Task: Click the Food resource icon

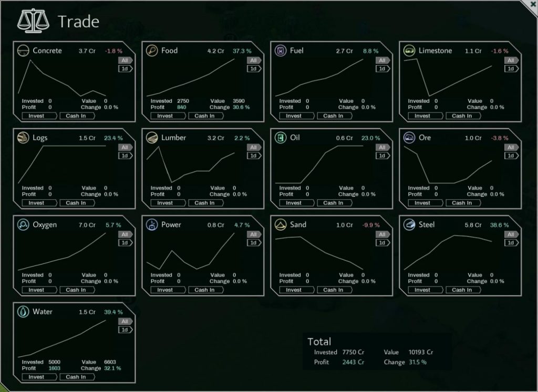Action: pyautogui.click(x=152, y=51)
